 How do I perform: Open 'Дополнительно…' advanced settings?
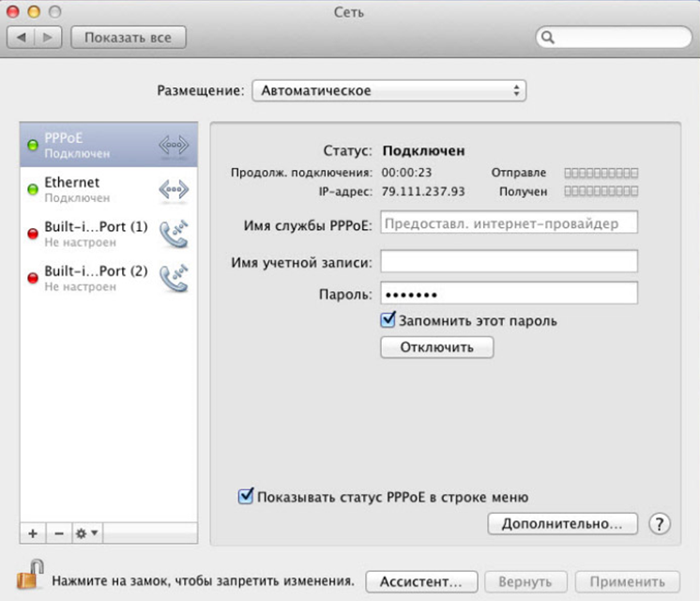click(x=562, y=524)
